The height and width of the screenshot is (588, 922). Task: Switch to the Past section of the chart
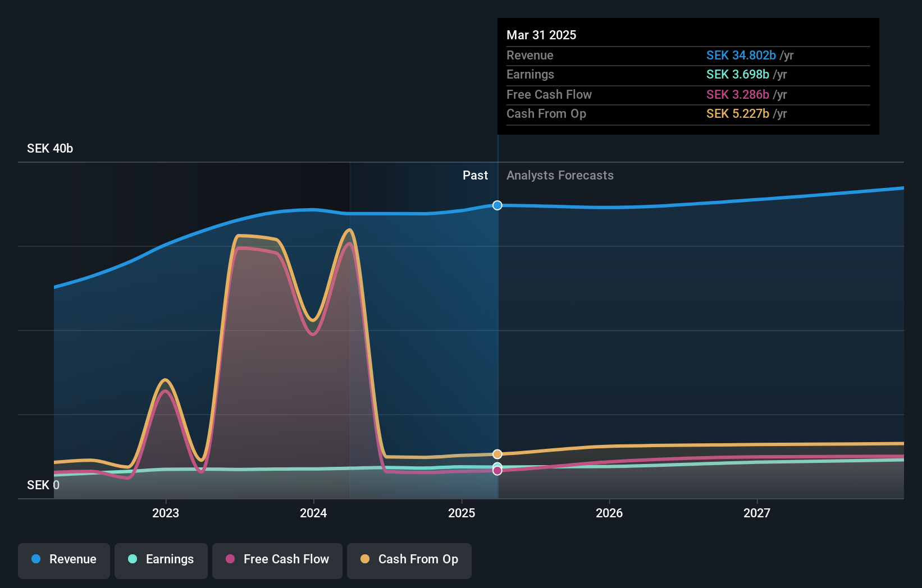pyautogui.click(x=476, y=175)
